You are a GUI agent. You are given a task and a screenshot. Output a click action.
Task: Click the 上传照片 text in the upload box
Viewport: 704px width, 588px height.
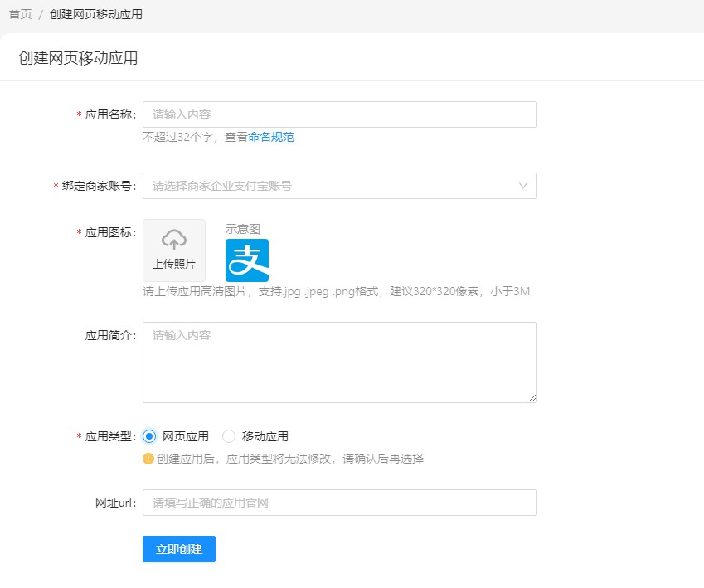(x=174, y=264)
